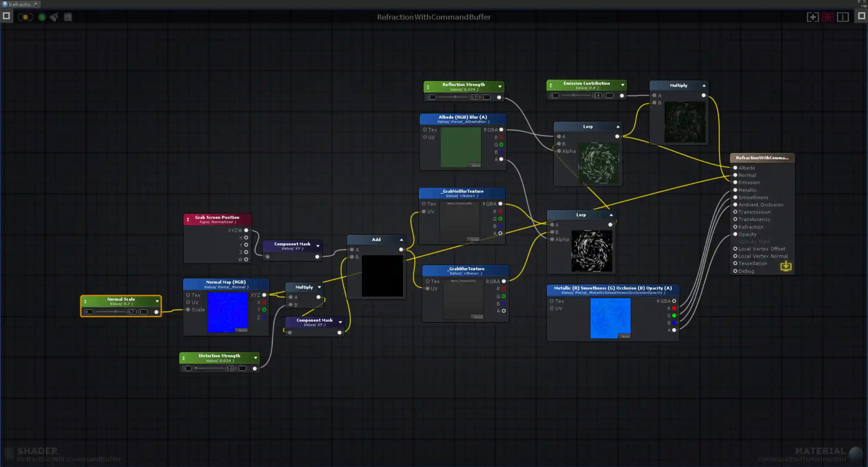The image size is (868, 467).
Task: Click the download arrow on RefractionWithComma node
Action: click(786, 266)
